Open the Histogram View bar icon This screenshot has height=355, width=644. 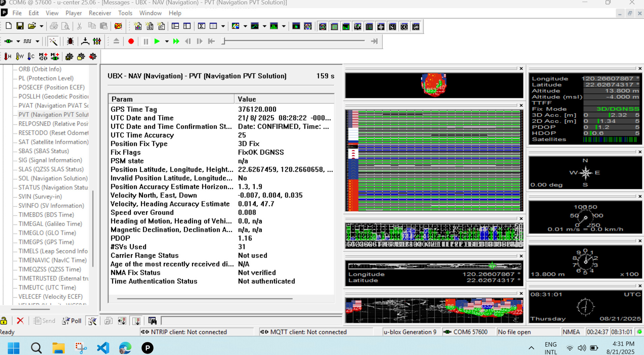pyautogui.click(x=274, y=26)
